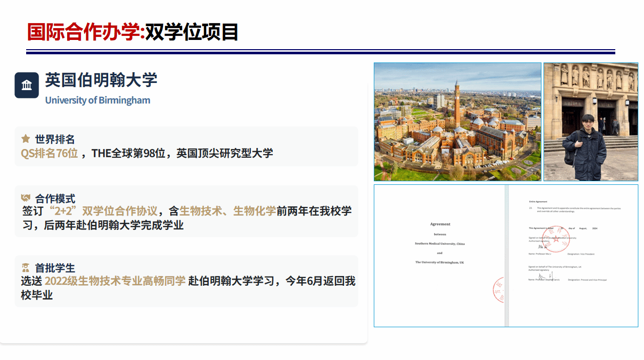Select the photo of the student in black coat
The height and width of the screenshot is (360, 644).
tap(591, 122)
